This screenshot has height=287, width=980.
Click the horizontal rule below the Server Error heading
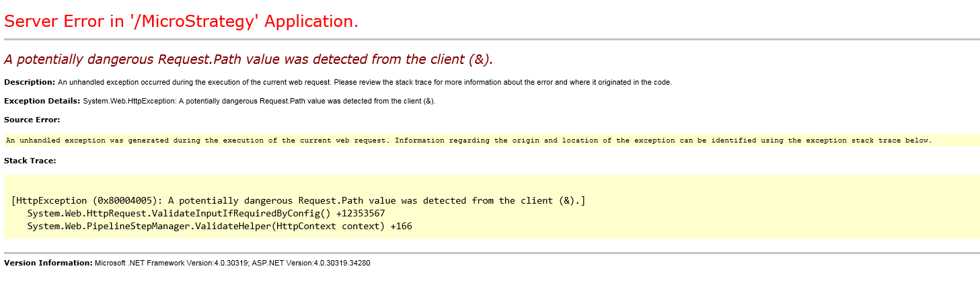pyautogui.click(x=491, y=40)
